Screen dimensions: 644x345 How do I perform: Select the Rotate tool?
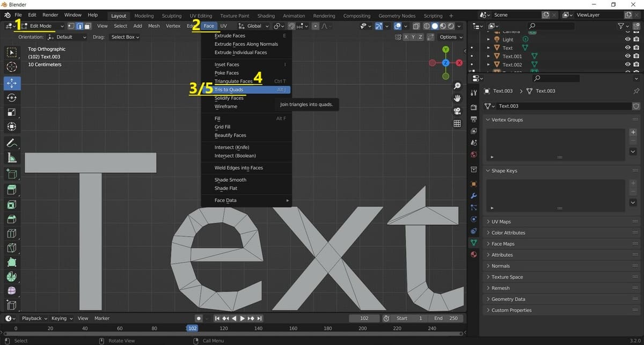pyautogui.click(x=12, y=98)
